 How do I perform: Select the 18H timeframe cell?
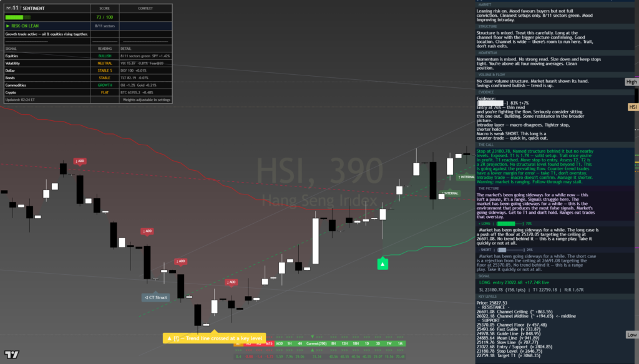click(356, 343)
